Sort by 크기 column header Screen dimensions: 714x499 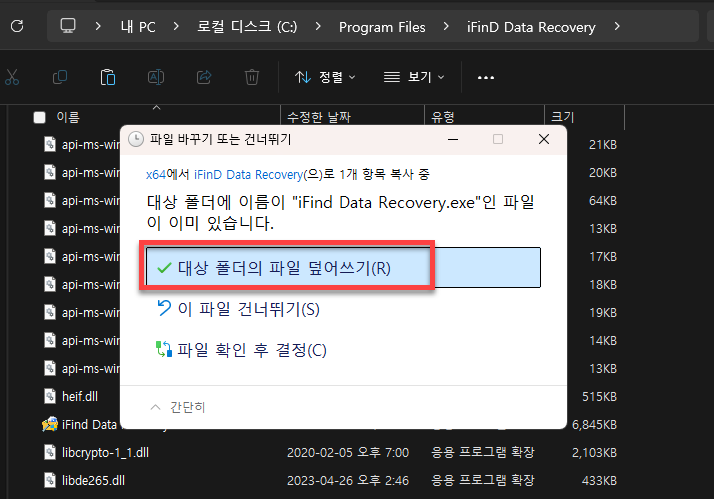pos(563,117)
